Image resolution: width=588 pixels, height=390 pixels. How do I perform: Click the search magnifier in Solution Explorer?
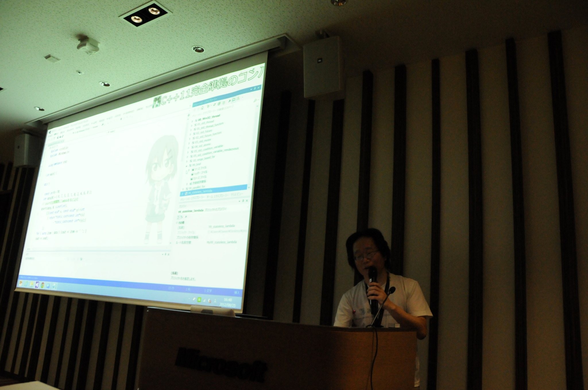click(255, 100)
